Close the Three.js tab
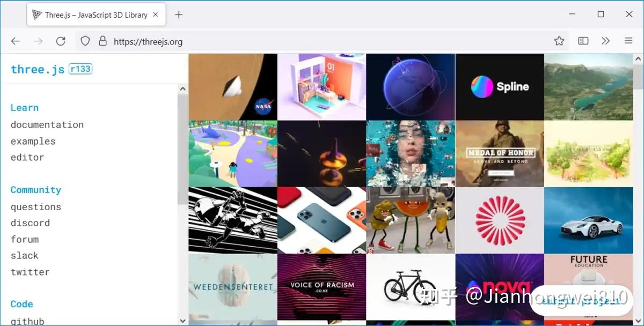 click(156, 15)
